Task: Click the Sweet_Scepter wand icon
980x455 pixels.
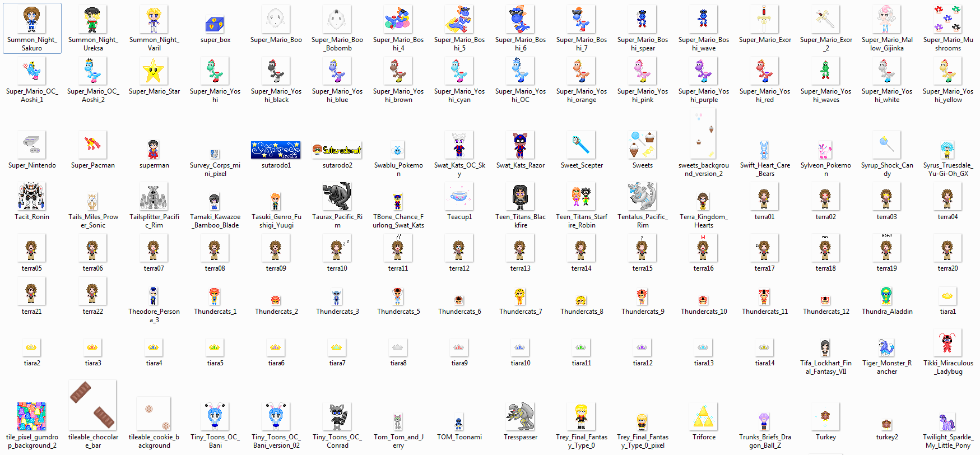Action: (582, 145)
